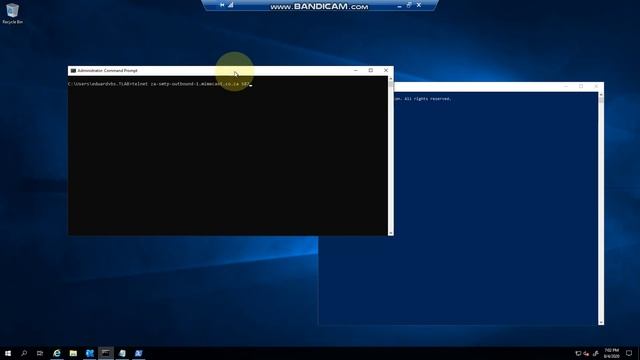The image size is (640, 360).
Task: Open the Windows Start menu
Action: [x=8, y=353]
